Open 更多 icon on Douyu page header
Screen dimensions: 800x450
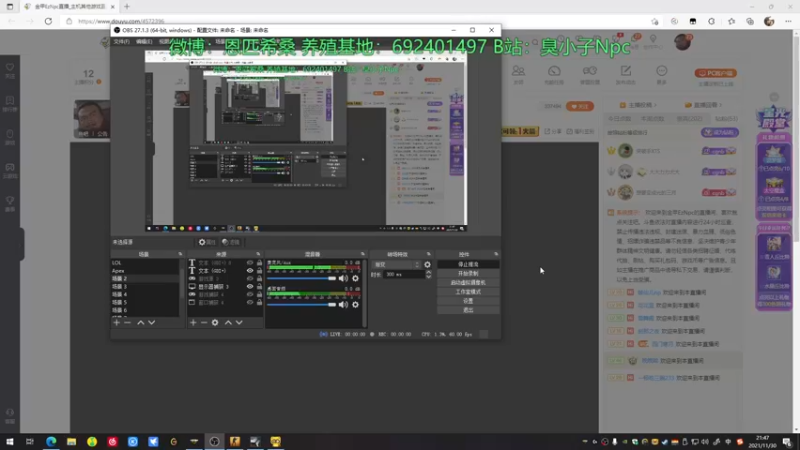[661, 74]
